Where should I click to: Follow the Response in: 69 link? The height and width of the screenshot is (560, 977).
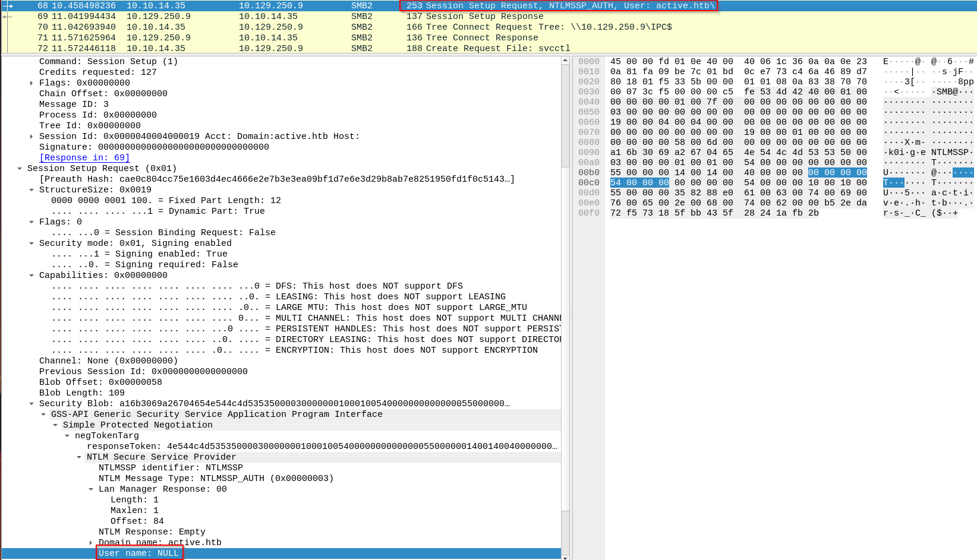pyautogui.click(x=84, y=158)
